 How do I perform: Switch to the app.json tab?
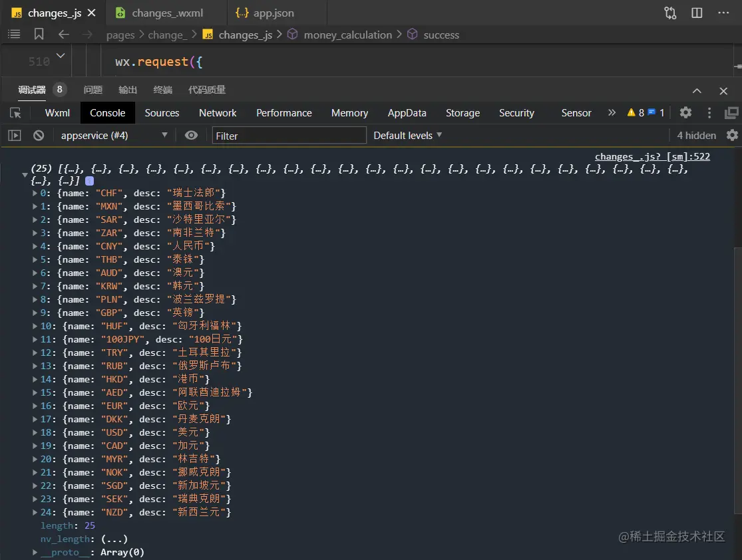265,13
